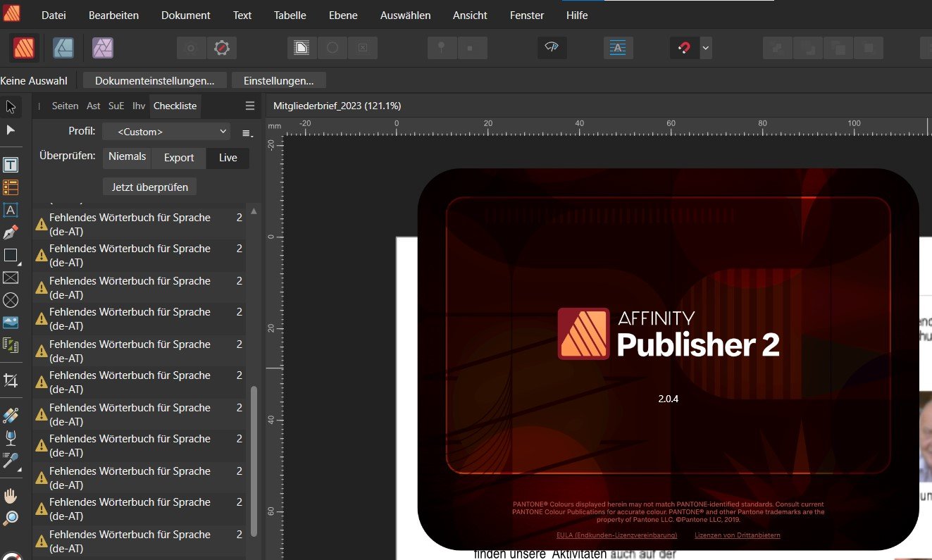Open the Tabelle menu

(x=290, y=15)
